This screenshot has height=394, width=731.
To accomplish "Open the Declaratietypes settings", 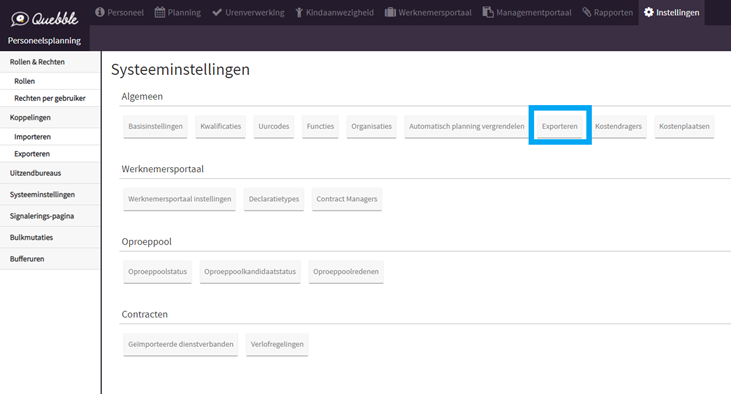I will [274, 199].
